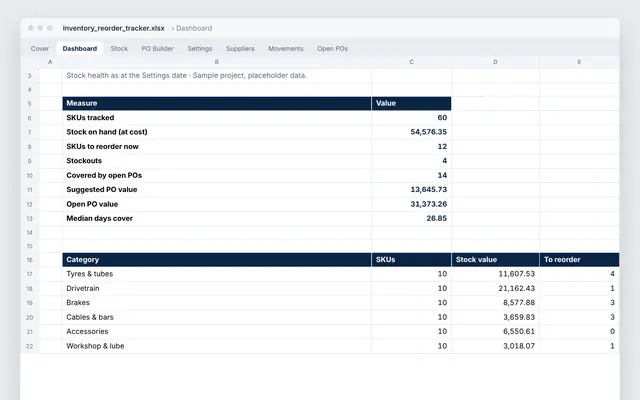Click the SKUs header cell
The width and height of the screenshot is (640, 400).
click(x=411, y=260)
